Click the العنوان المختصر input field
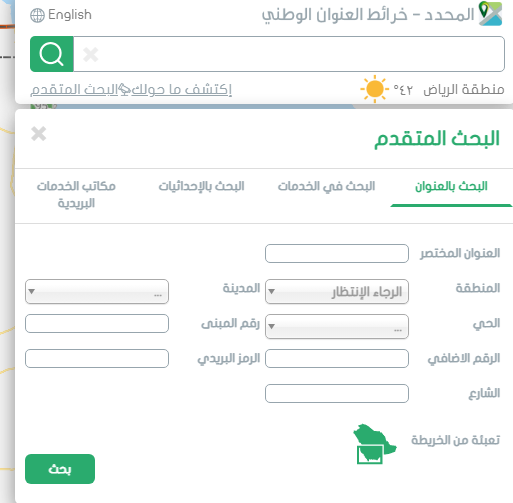The width and height of the screenshot is (513, 503). (x=337, y=253)
